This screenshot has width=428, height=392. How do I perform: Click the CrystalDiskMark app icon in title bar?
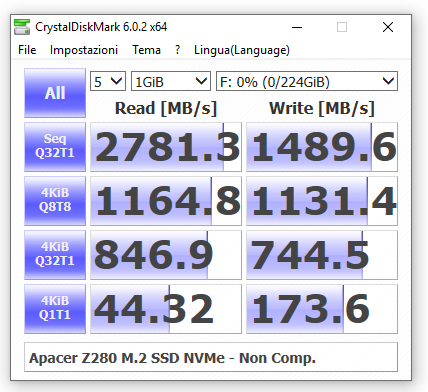click(22, 27)
